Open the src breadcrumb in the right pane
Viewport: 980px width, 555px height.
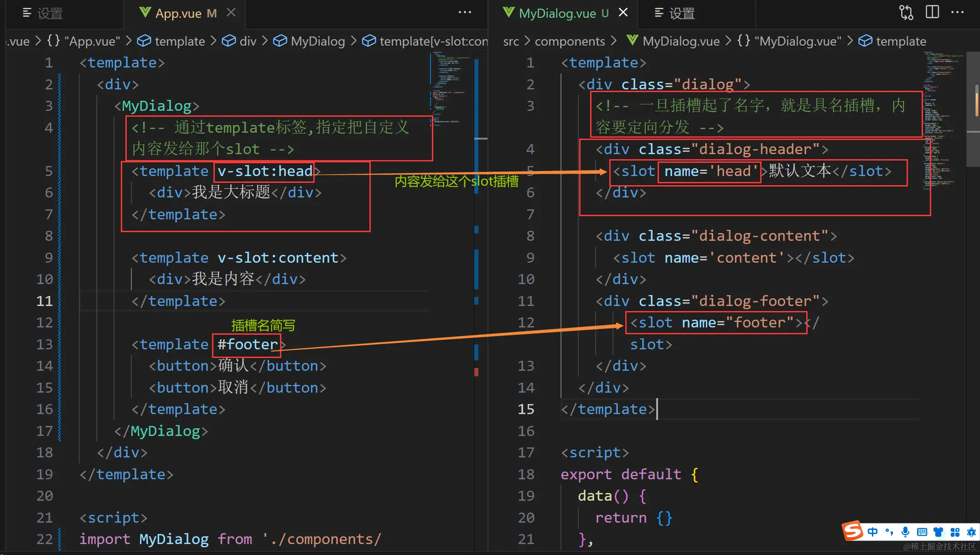511,41
